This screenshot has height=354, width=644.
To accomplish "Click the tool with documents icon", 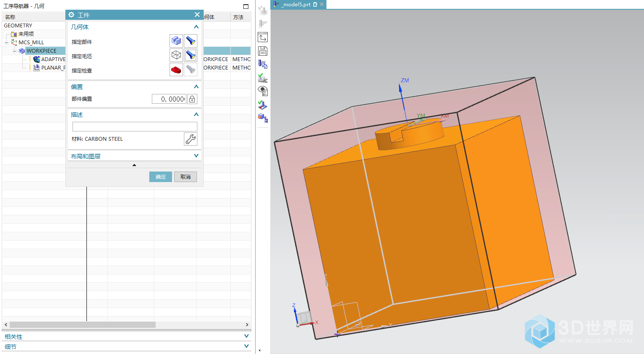I will (x=263, y=64).
